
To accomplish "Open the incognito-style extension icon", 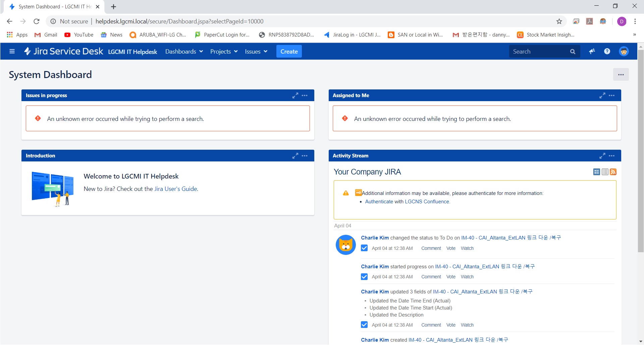I will 603,21.
